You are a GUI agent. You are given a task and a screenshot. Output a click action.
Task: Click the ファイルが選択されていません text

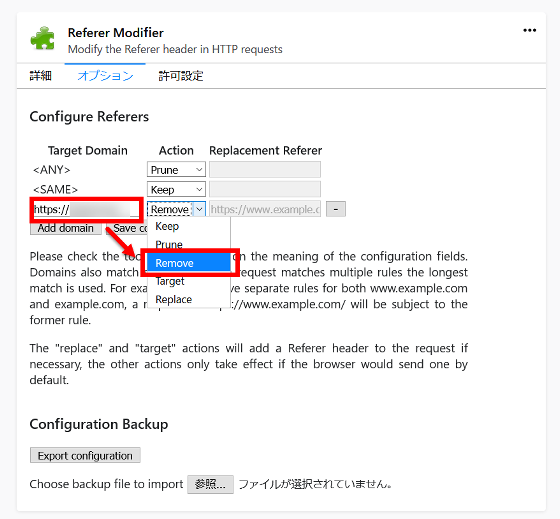(x=315, y=484)
